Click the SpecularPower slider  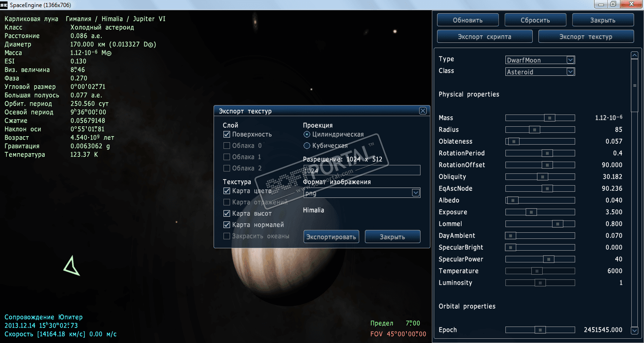540,259
